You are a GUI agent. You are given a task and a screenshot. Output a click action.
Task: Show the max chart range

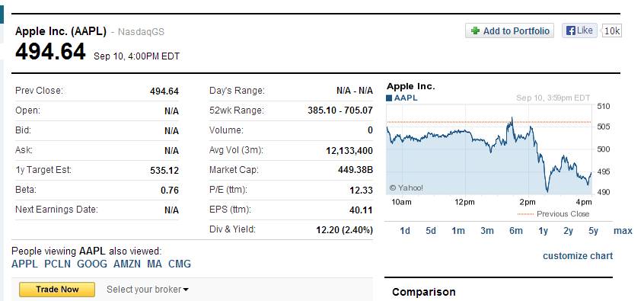pos(623,231)
